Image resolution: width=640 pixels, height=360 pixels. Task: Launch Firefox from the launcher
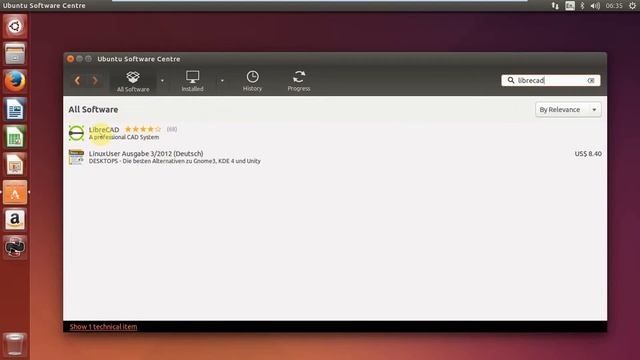click(x=15, y=81)
